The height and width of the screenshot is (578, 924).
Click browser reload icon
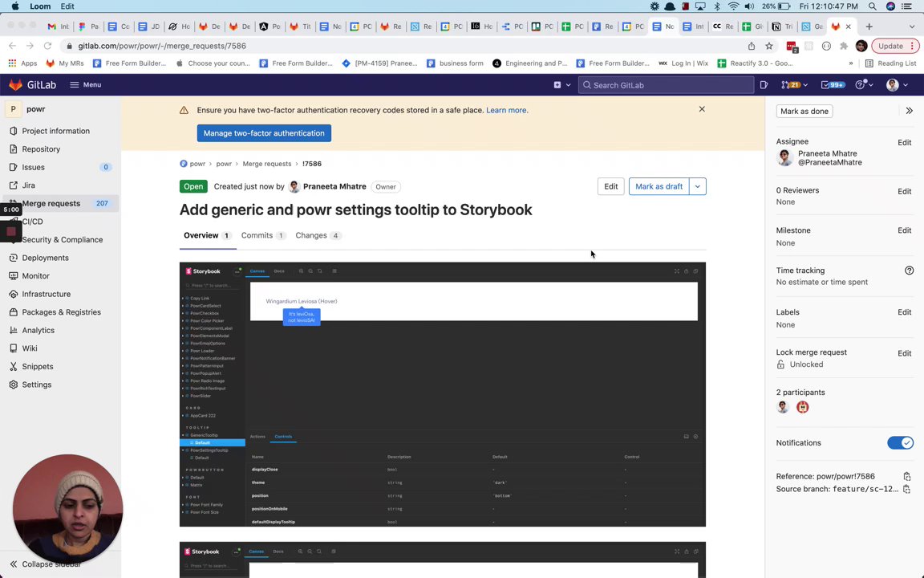tap(48, 46)
